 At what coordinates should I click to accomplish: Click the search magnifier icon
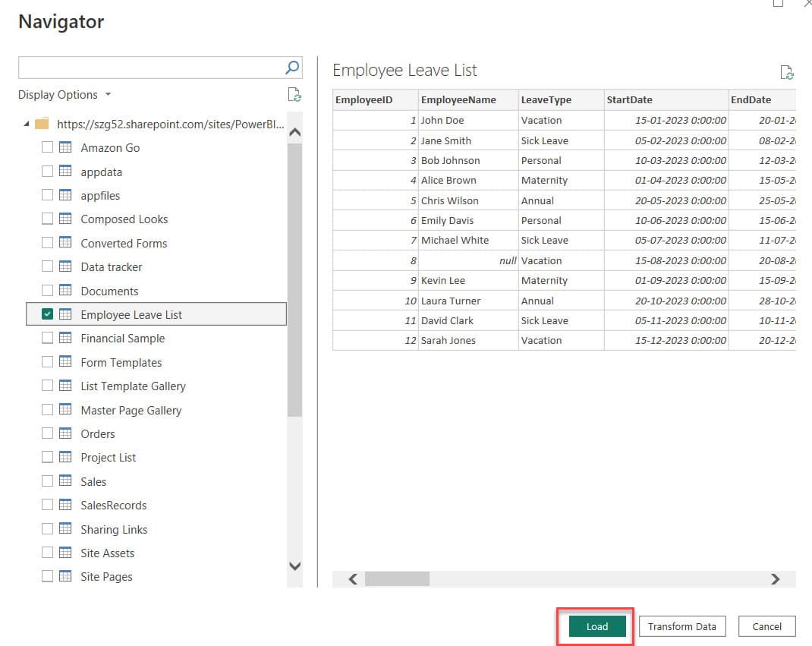tap(292, 68)
